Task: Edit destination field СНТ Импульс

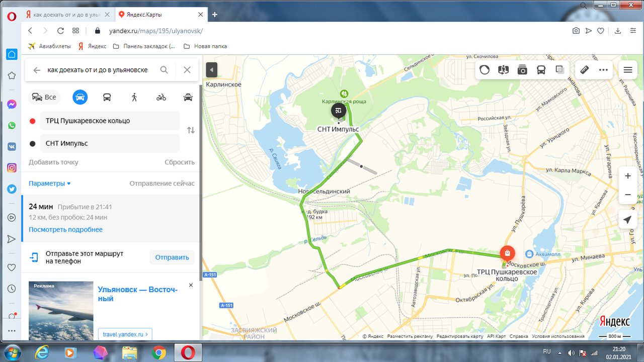Action: click(110, 143)
